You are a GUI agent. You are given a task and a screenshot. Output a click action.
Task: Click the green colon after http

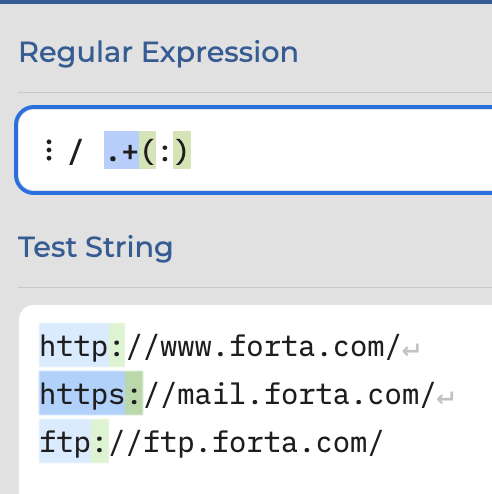(117, 345)
